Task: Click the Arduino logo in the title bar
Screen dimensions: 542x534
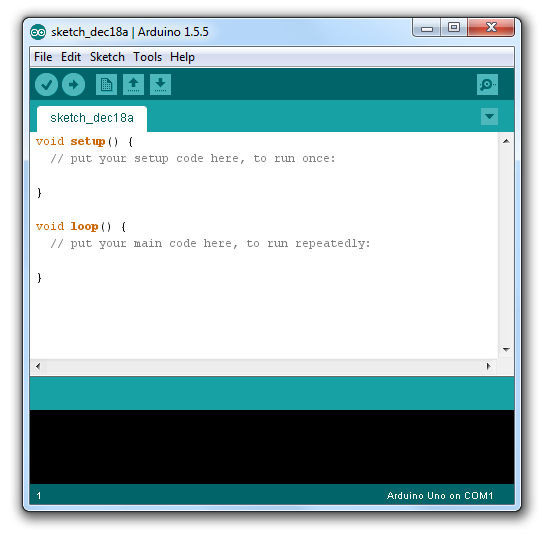Action: [x=38, y=32]
